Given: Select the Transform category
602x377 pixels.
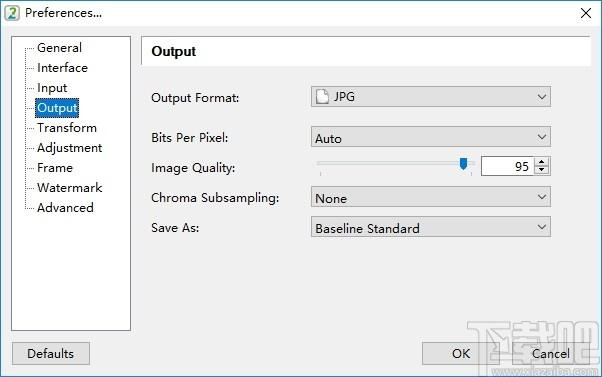Looking at the screenshot, I should (x=67, y=128).
